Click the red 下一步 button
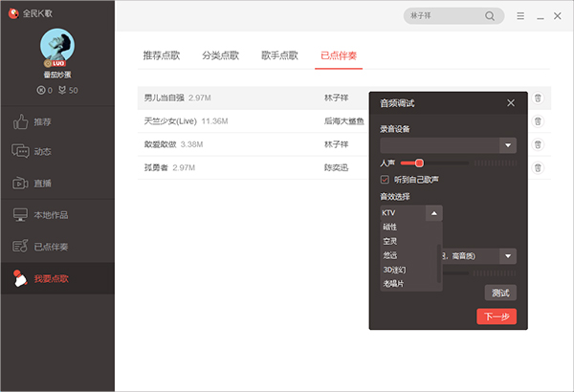574x392 pixels. tap(496, 316)
